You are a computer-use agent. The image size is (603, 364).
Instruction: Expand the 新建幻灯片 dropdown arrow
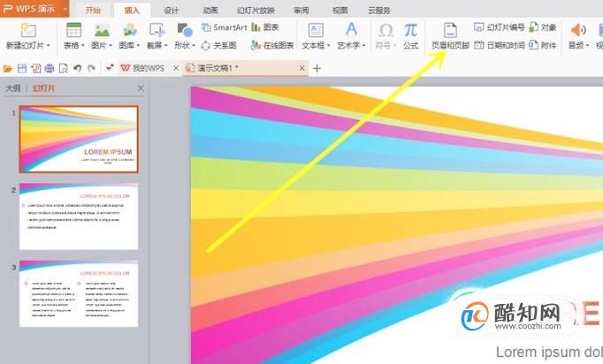point(48,46)
